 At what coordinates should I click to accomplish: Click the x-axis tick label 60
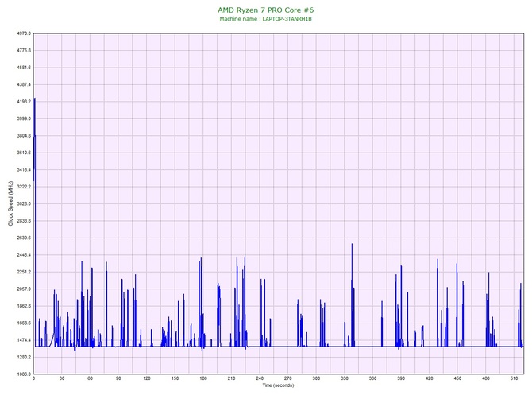(x=90, y=378)
